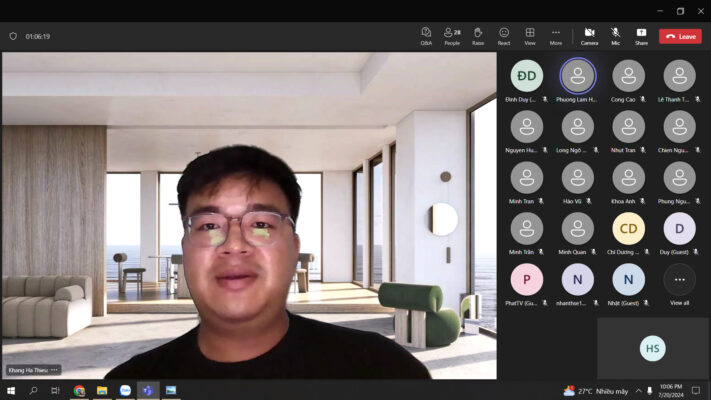Open Chrome from the taskbar
Viewport: 711px width, 400px height.
pyautogui.click(x=79, y=390)
